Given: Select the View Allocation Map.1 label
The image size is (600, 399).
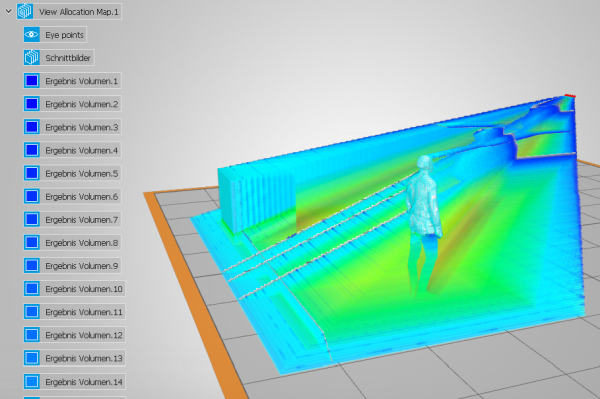Looking at the screenshot, I should [x=78, y=12].
